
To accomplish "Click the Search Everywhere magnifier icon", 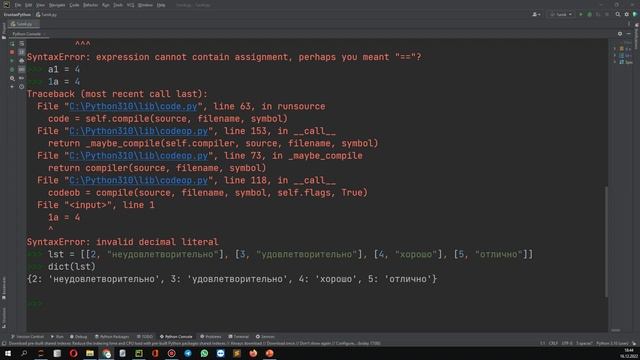I will (618, 14).
